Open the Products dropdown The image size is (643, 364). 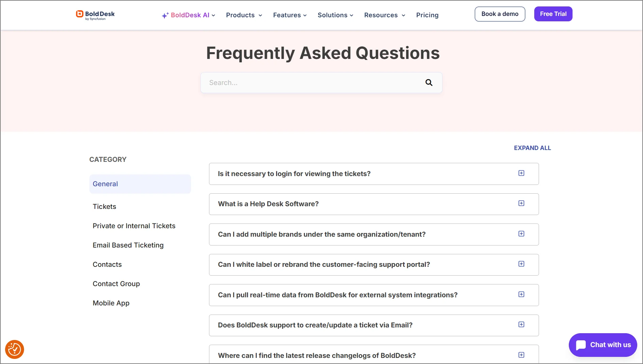click(x=244, y=15)
